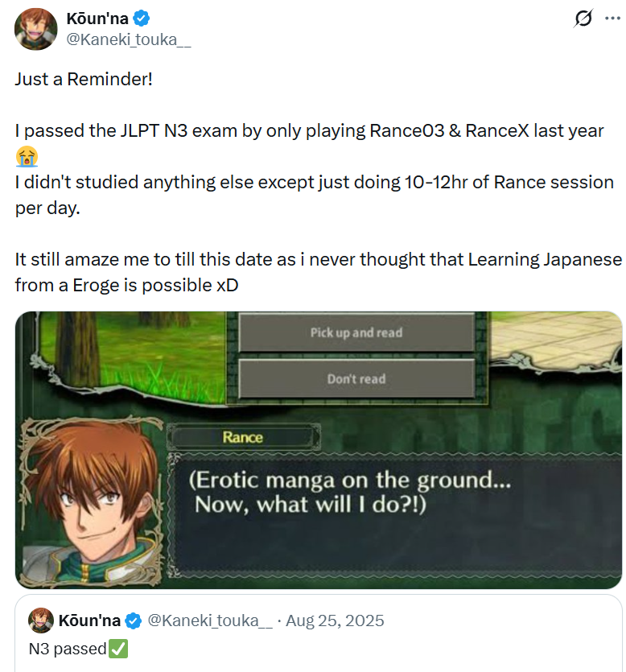Click the green check mark emoji after N3 passed
The height and width of the screenshot is (672, 626).
(x=118, y=649)
